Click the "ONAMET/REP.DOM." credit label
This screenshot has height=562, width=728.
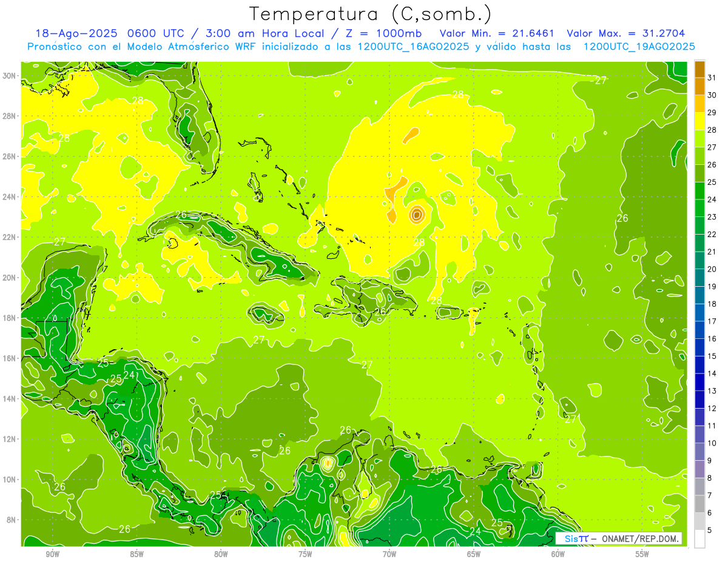tap(639, 538)
